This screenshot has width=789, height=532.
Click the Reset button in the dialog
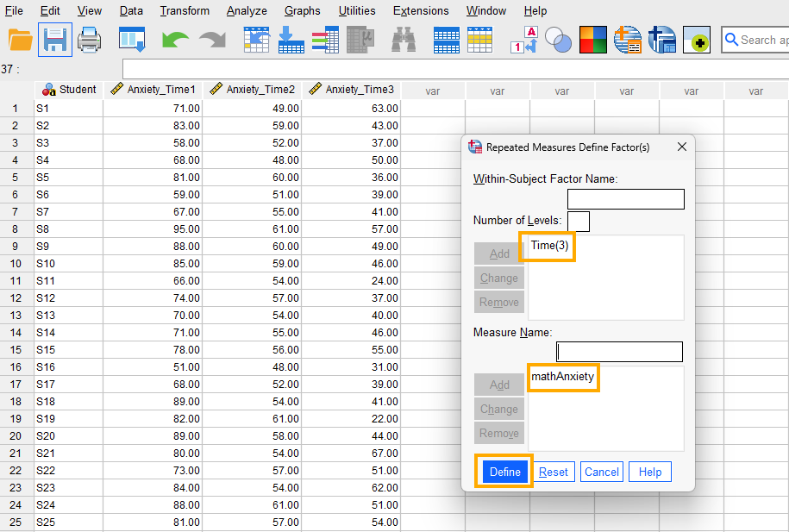(x=553, y=471)
